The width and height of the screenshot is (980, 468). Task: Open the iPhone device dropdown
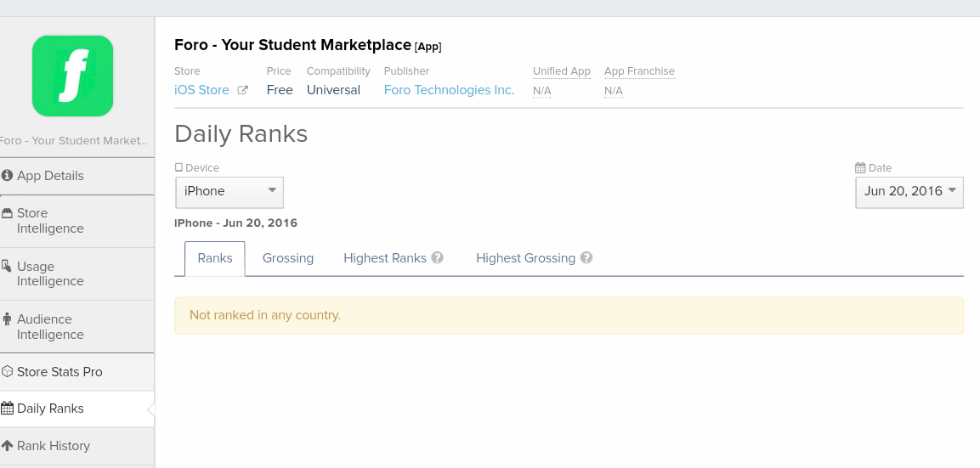[229, 192]
